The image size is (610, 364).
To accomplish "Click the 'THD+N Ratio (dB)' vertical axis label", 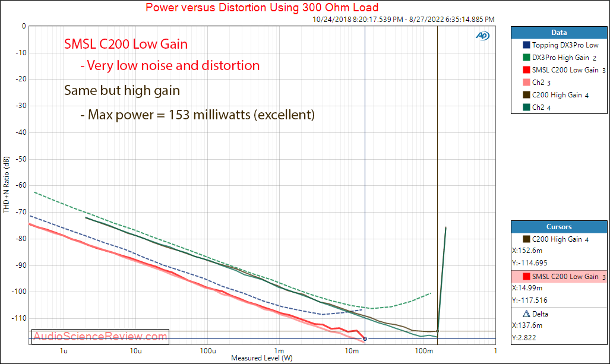I will click(6, 185).
